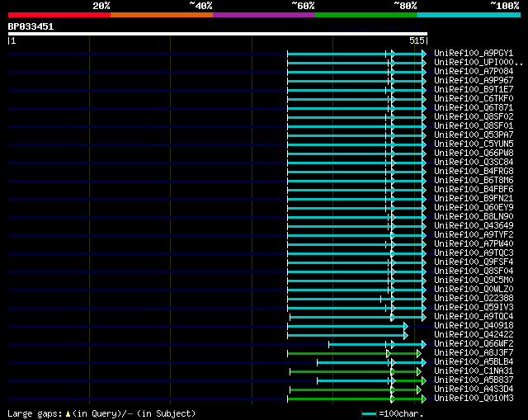Click the green ~80% identity legend segment

click(x=366, y=15)
